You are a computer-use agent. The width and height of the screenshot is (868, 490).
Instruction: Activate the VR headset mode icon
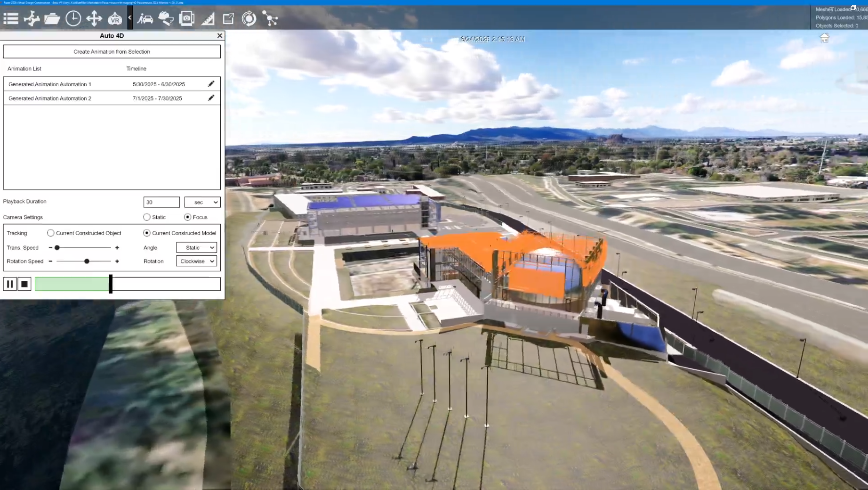tap(115, 19)
